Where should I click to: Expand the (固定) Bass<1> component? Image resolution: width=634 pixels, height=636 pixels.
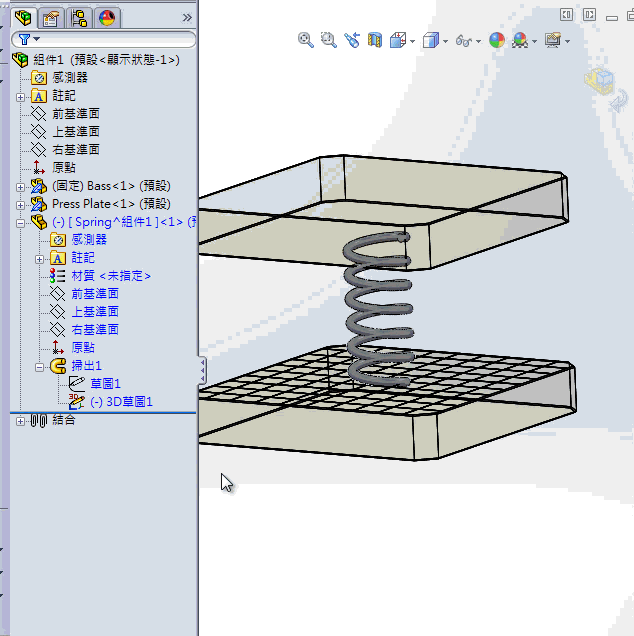click(20, 187)
